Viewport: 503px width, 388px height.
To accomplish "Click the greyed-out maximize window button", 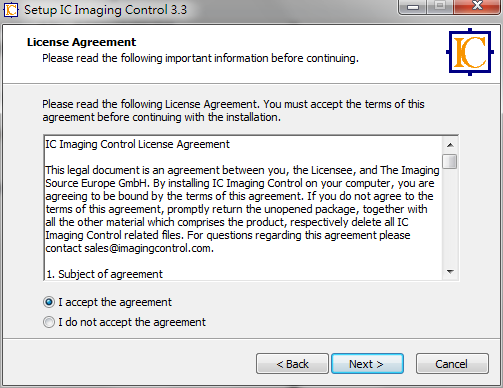I will (440, 6).
